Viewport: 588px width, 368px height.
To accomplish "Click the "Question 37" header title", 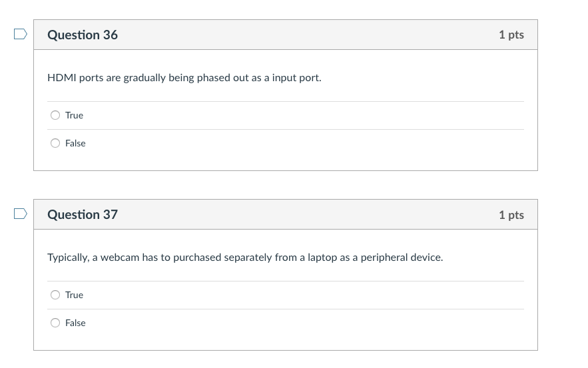I will [83, 214].
